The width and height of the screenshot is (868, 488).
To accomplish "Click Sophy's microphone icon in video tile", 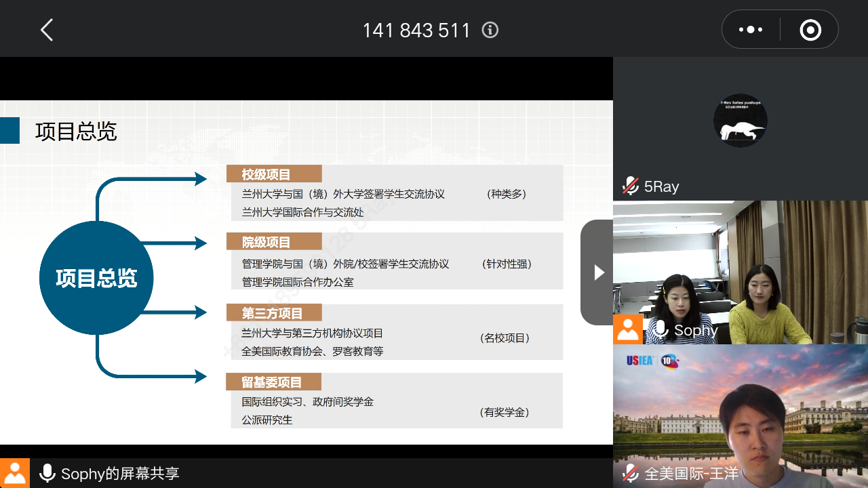I will click(x=660, y=330).
